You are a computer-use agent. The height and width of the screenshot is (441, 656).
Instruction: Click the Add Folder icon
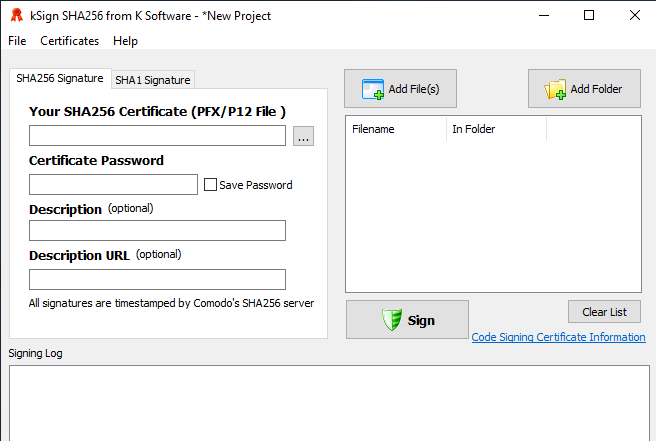[x=555, y=89]
